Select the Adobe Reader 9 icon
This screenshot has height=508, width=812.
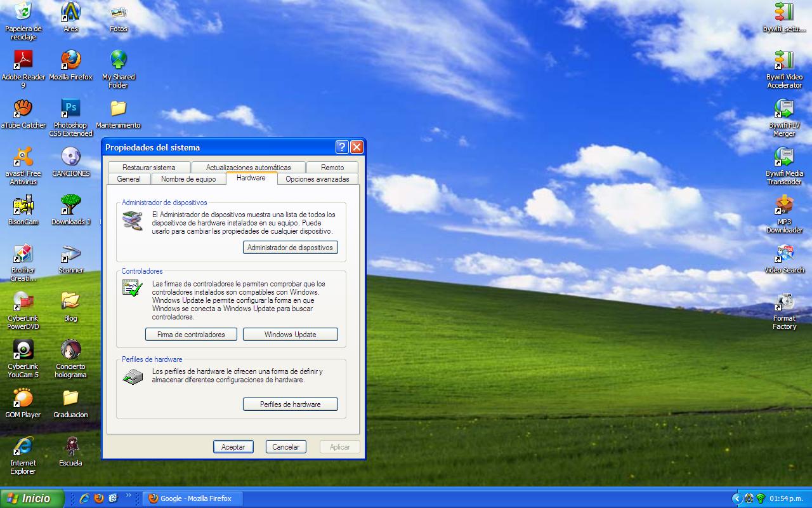23,69
